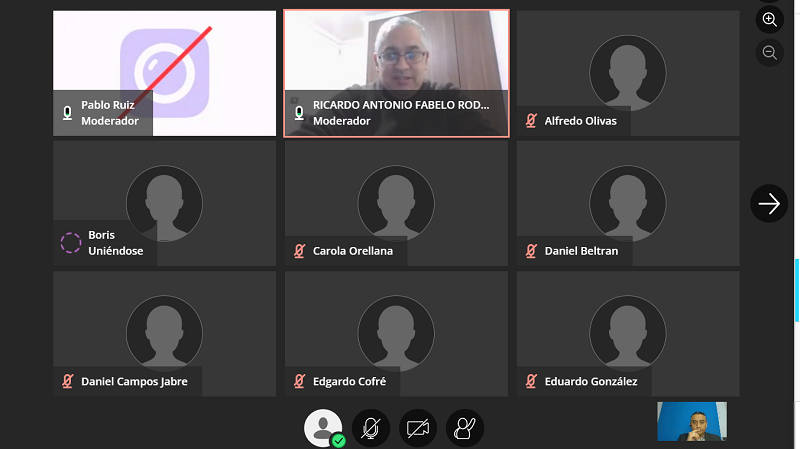Screen dimensions: 800x449
Task: Click the name label 'Carola Orellana'
Action: tap(353, 251)
